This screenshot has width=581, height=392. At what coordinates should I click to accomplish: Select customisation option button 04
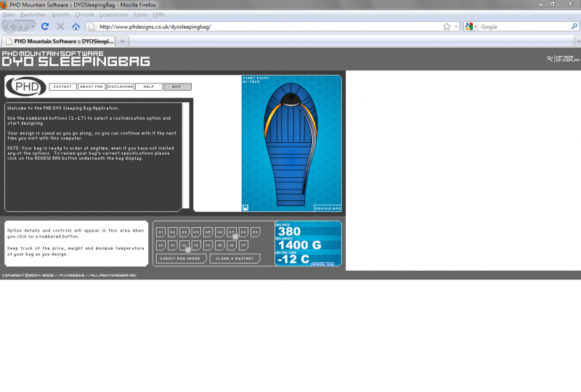(196, 232)
